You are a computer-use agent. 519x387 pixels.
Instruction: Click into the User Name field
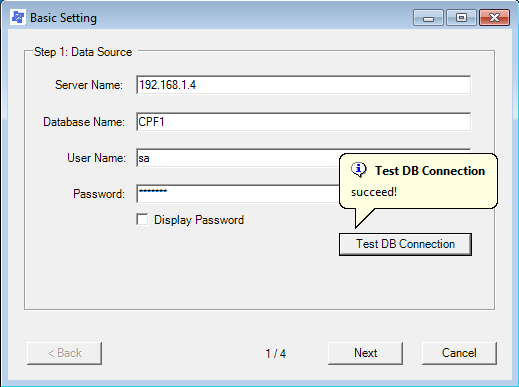click(237, 158)
